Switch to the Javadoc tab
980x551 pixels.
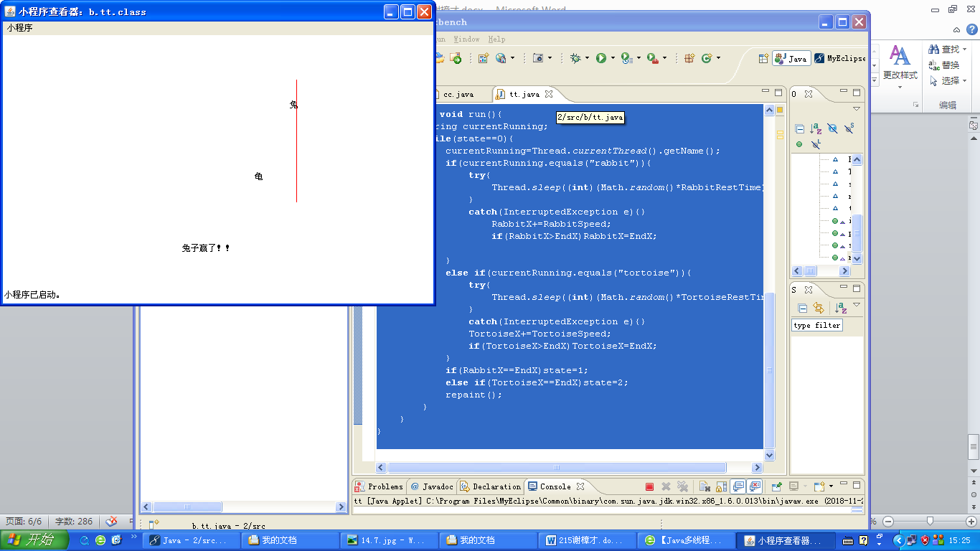click(x=432, y=486)
